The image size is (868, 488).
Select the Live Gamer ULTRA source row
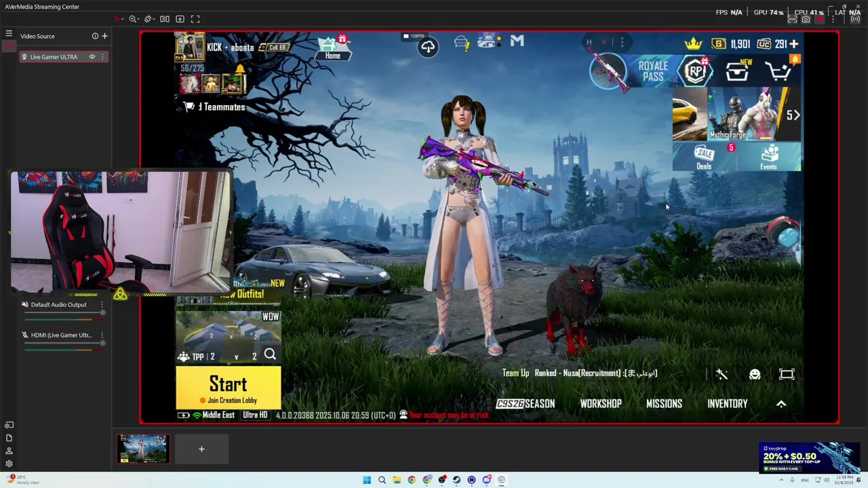point(64,57)
